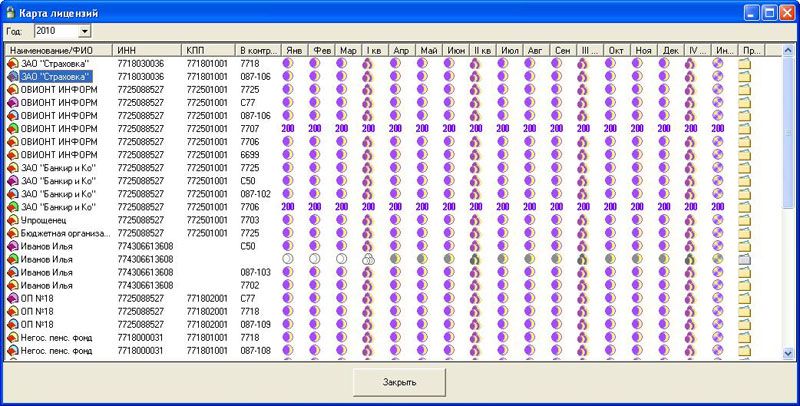
Task: Click empty Янв circle in contractless Иванов Илья row
Action: pos(288,259)
